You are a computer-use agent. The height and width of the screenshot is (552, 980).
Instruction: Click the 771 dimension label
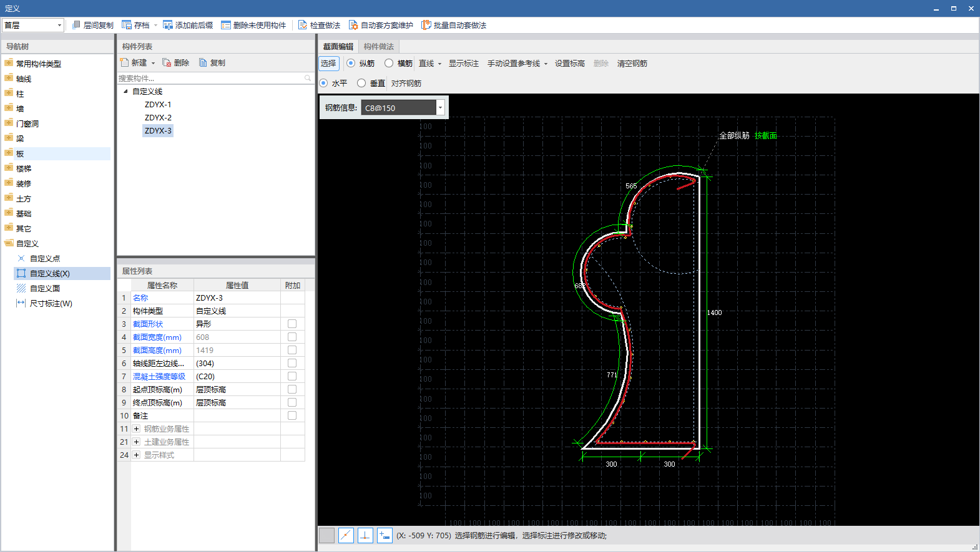[612, 375]
